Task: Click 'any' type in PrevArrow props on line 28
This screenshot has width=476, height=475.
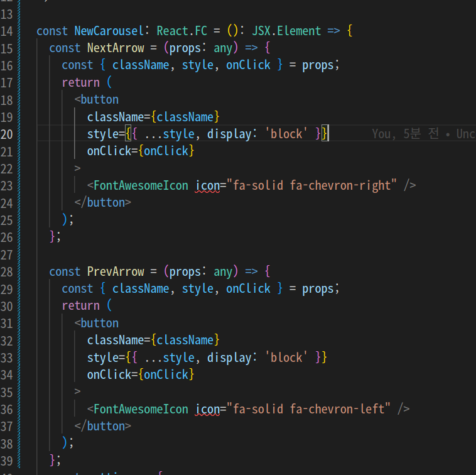Action: [x=223, y=271]
